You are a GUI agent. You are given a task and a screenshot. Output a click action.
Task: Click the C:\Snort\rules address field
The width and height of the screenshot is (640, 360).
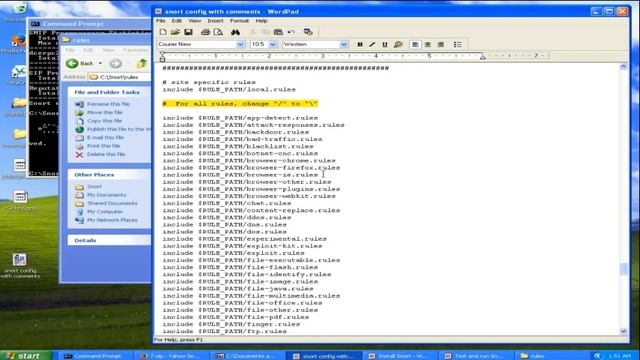pos(119,77)
